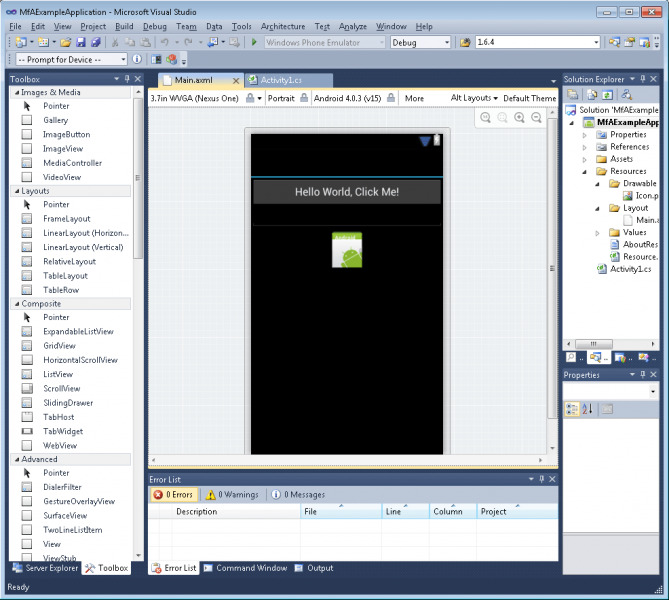Open the Alt Layouts dropdown
669x600 pixels.
474,98
